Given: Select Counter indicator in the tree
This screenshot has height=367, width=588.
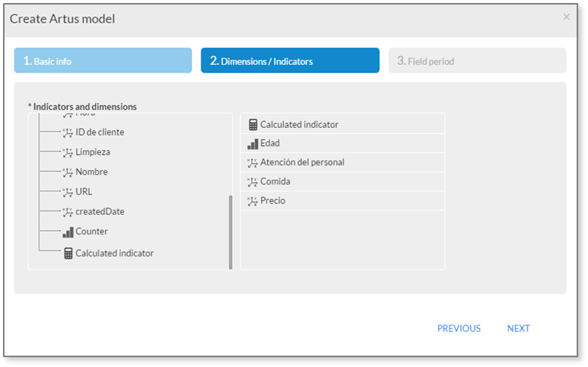Looking at the screenshot, I should (x=92, y=232).
